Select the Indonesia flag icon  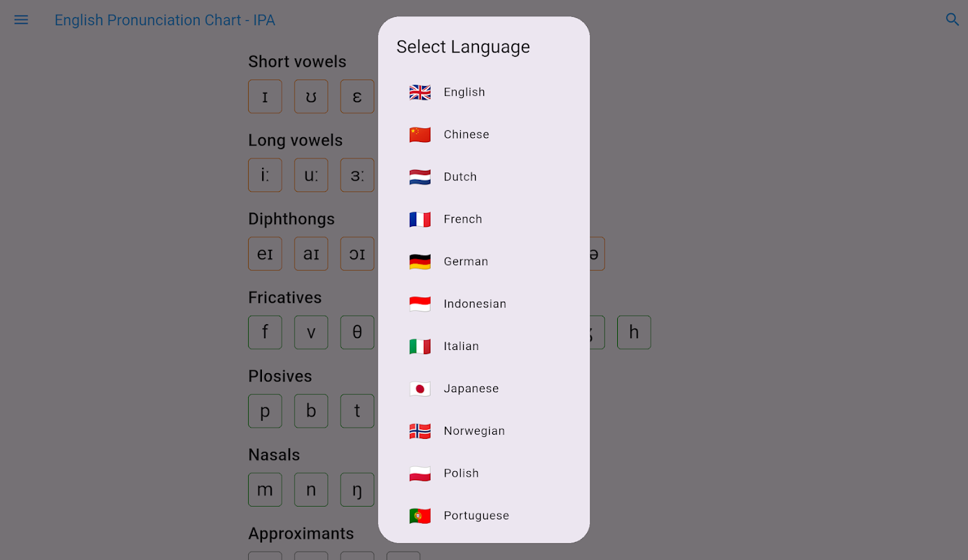click(420, 304)
